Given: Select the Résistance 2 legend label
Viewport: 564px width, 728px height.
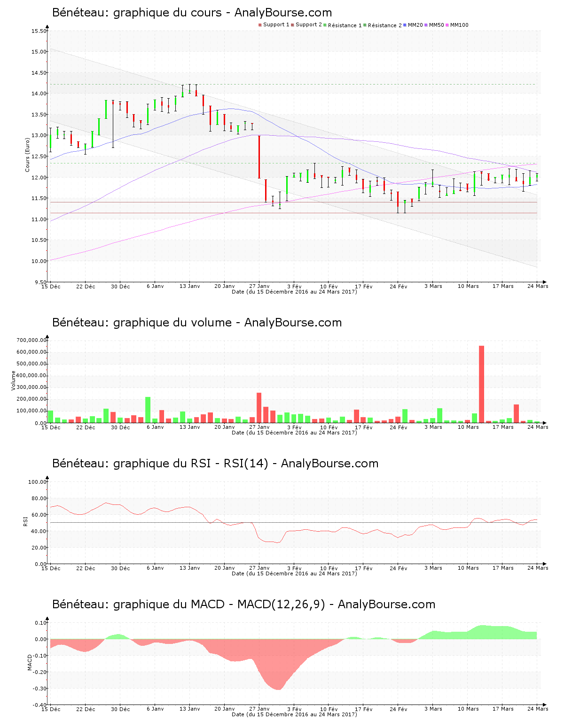Looking at the screenshot, I should click(385, 25).
